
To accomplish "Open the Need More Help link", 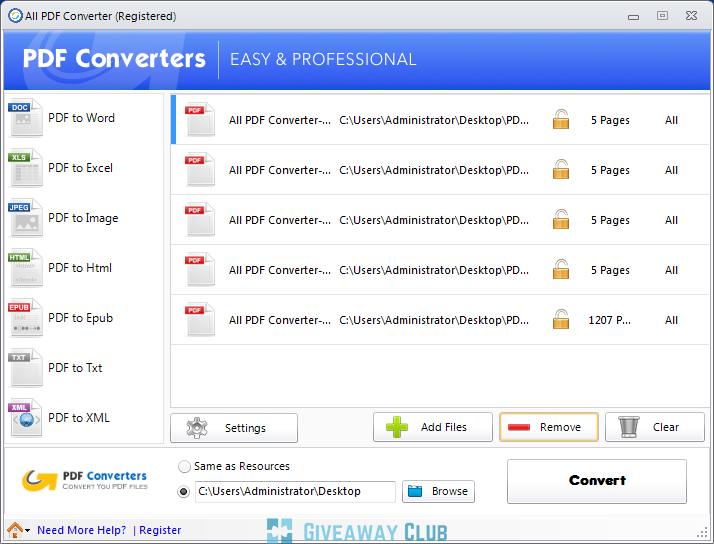I will [x=82, y=530].
